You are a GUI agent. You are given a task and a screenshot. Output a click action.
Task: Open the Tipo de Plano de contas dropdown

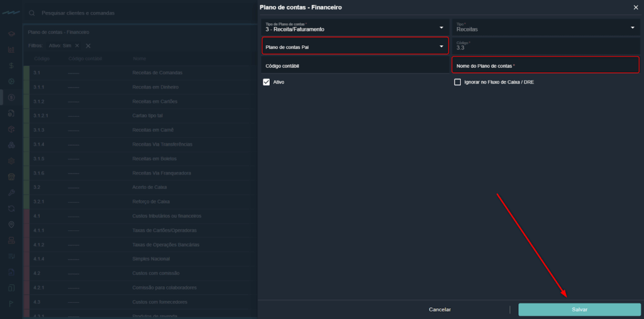(354, 27)
